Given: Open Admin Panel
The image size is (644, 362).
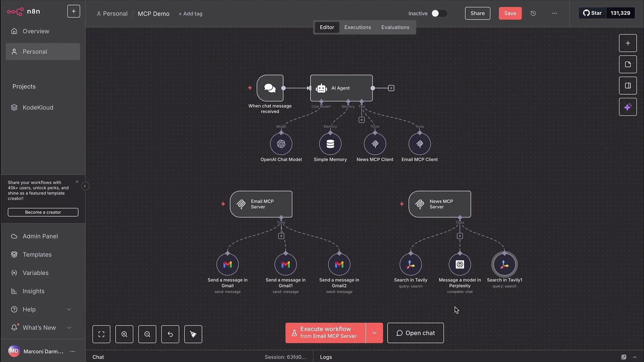Looking at the screenshot, I should point(43,236).
